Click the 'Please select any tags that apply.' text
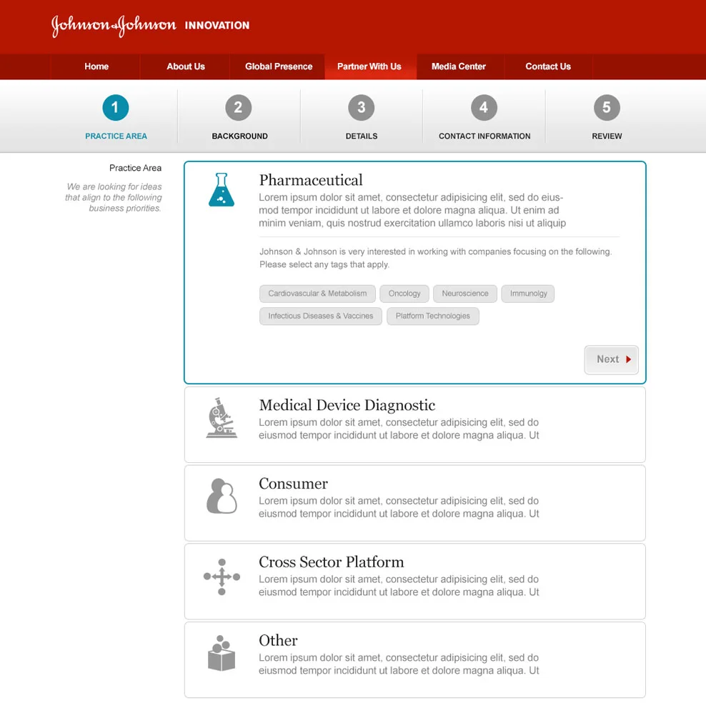This screenshot has width=706, height=728. 324,264
